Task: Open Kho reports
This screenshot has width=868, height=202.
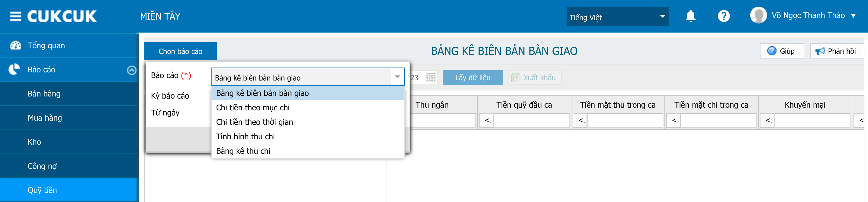Action: pyautogui.click(x=68, y=142)
